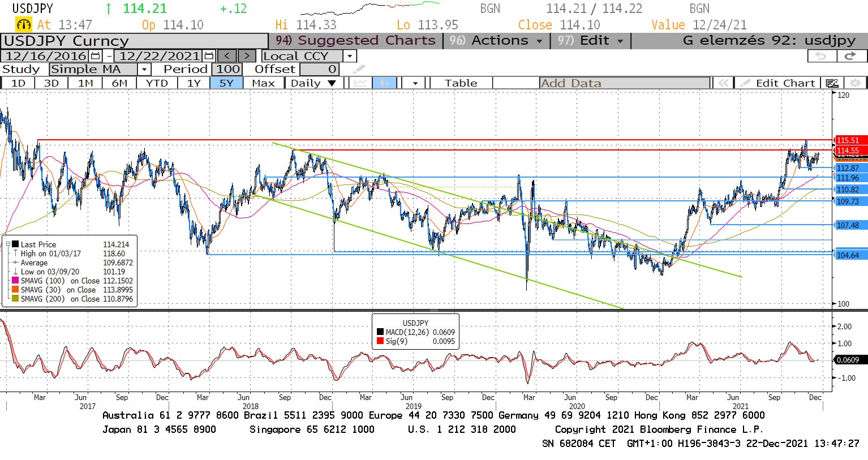Viewport: 868px width, 460px height.
Task: Select the 3D range tab
Action: 51,83
